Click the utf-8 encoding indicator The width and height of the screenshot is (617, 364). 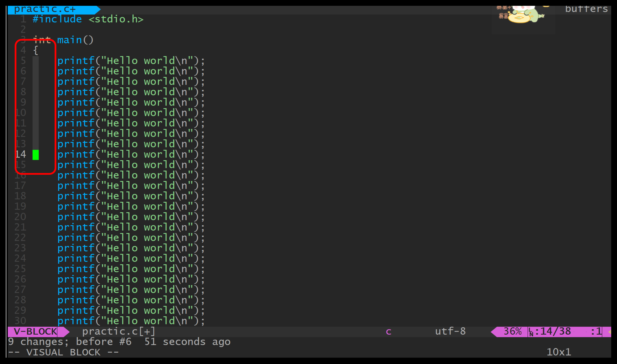click(x=450, y=332)
